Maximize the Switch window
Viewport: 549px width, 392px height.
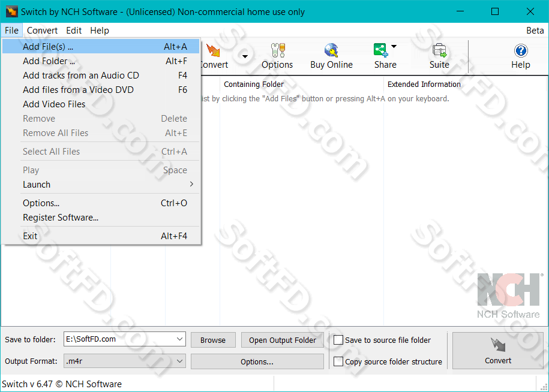point(495,11)
